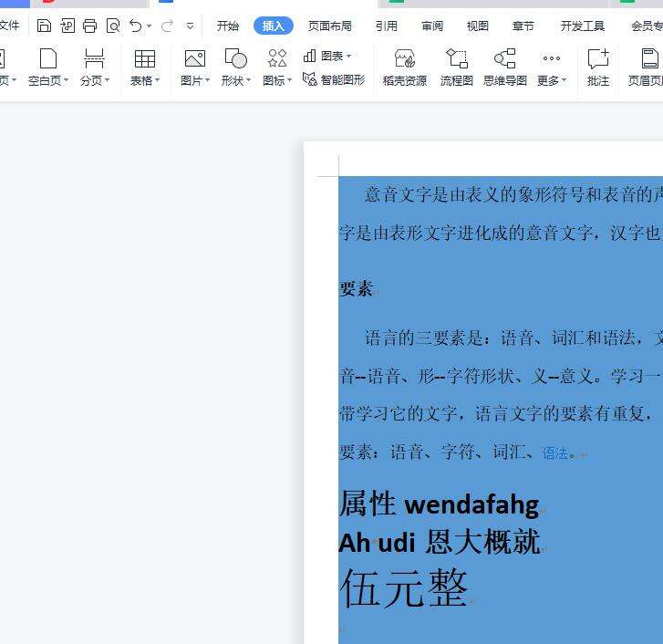Open the 审阅 review tab
This screenshot has width=663, height=644.
tap(432, 26)
